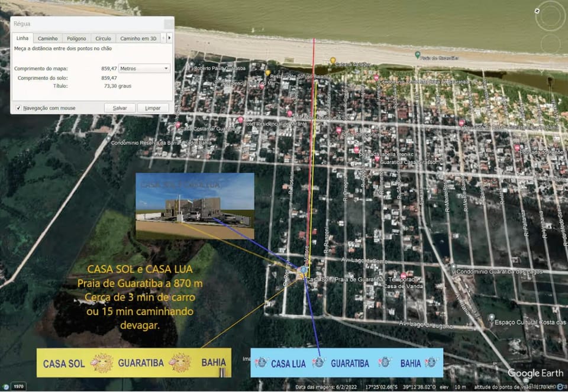Click the pink pin beside Bahia dos Corais
This screenshot has height=392, width=568.
pyautogui.click(x=339, y=130)
